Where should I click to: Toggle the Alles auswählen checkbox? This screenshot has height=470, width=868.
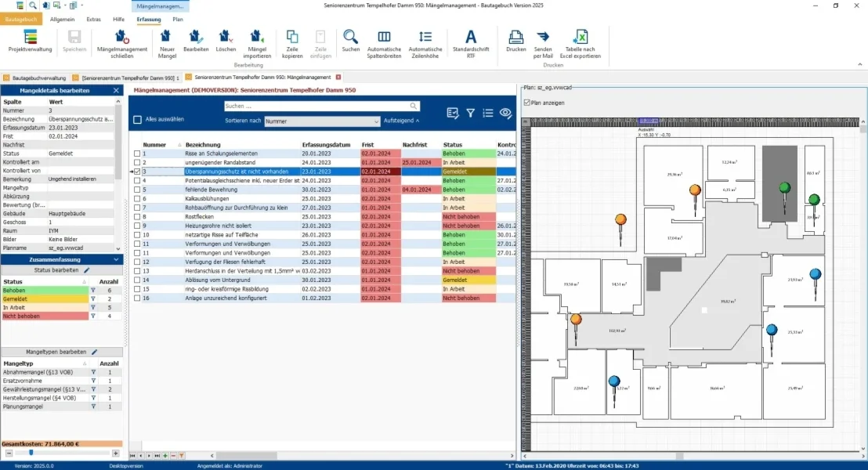point(137,120)
